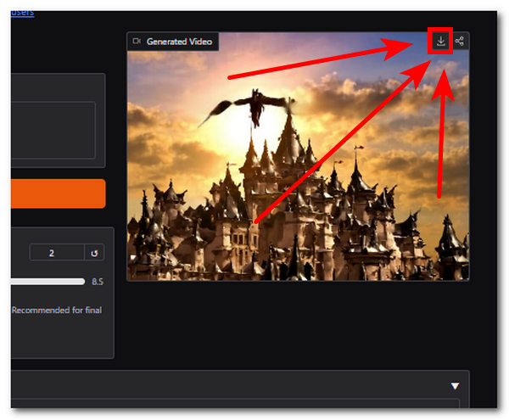509x420 pixels.
Task: Reset the value 2 with the refresh icon
Action: point(94,253)
